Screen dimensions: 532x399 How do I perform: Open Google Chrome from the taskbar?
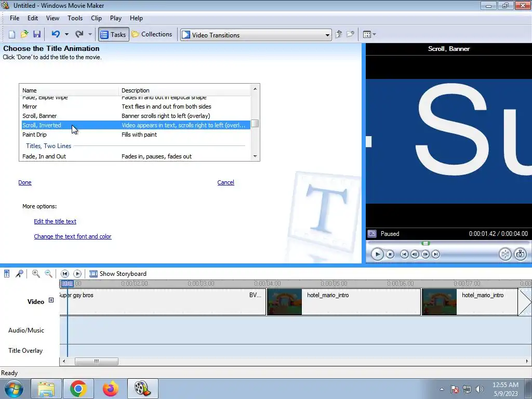(78, 389)
